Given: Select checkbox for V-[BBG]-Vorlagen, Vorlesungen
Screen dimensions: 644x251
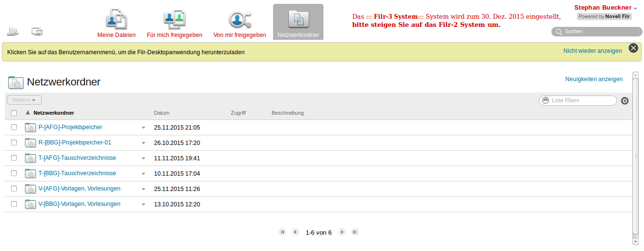Looking at the screenshot, I should click(14, 204).
